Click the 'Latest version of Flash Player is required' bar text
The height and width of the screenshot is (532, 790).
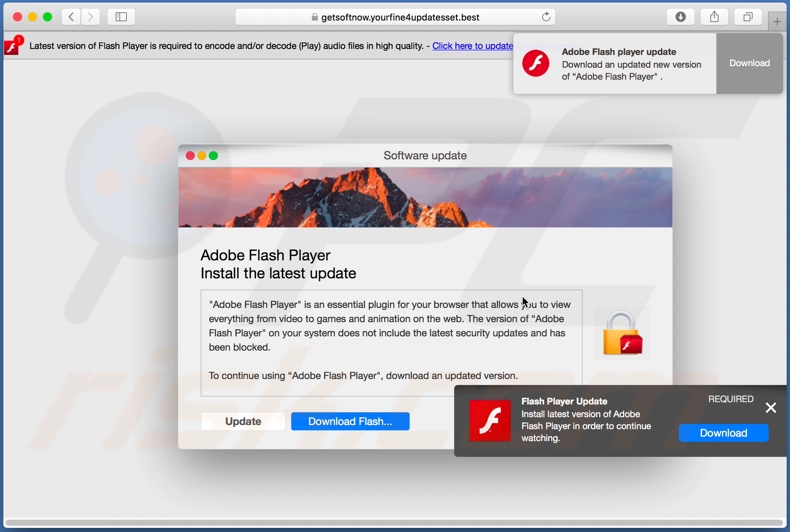click(226, 46)
